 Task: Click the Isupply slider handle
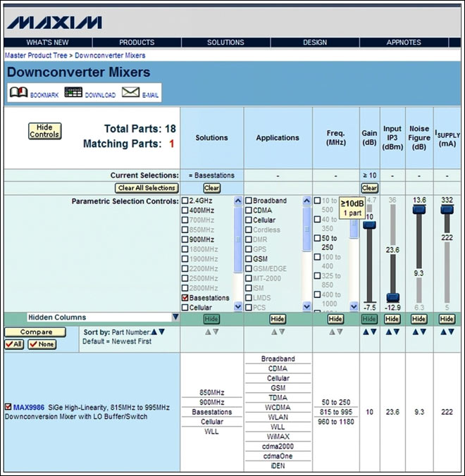tap(447, 209)
